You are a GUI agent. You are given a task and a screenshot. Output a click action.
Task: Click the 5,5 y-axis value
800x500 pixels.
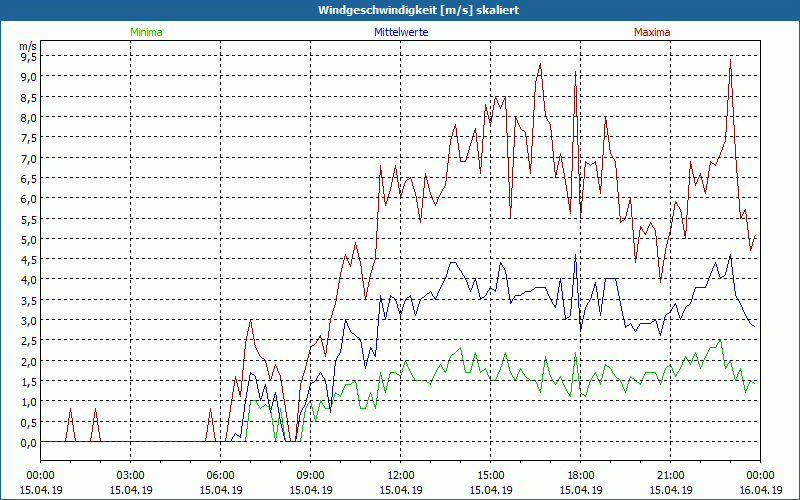[x=29, y=219]
